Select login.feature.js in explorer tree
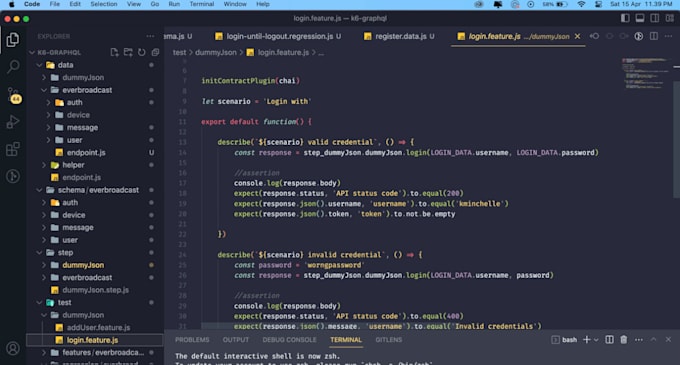This screenshot has height=365, width=680. pos(91,340)
